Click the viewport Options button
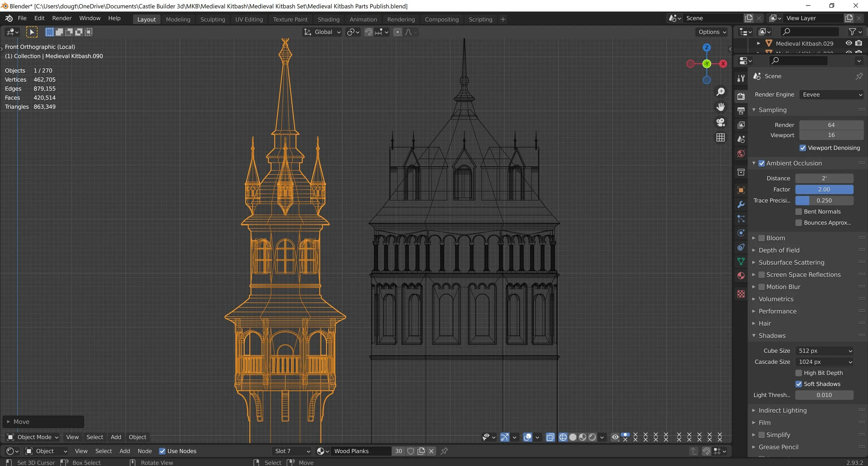 click(712, 32)
